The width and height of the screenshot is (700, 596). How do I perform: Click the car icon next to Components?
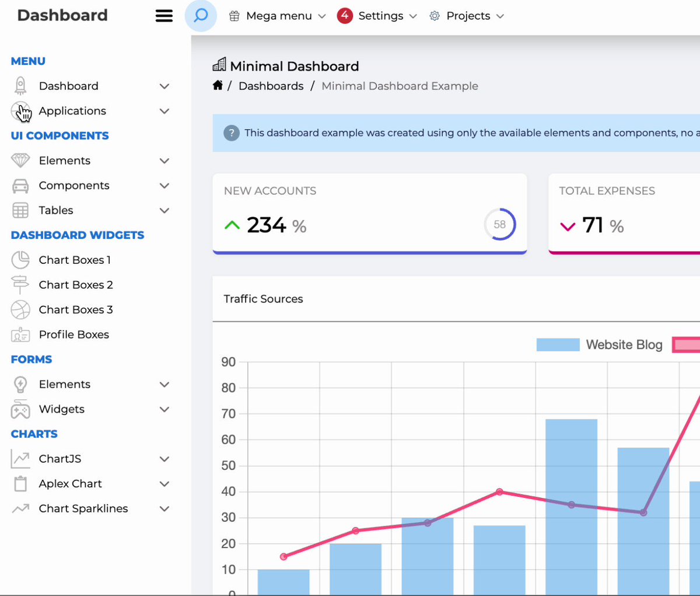click(20, 186)
